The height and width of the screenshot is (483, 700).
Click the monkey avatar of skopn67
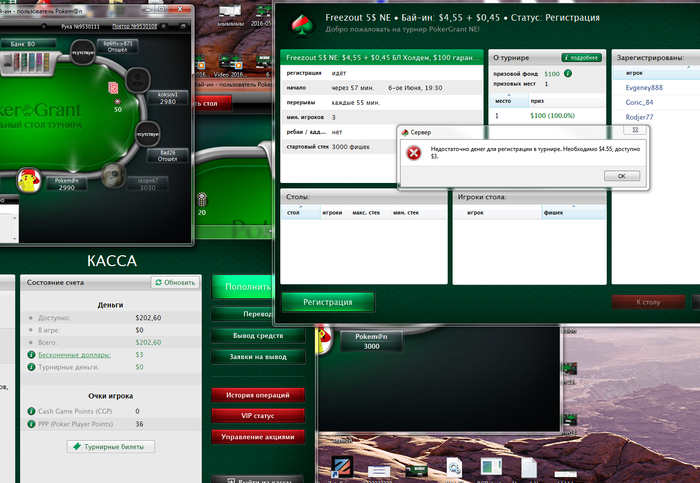point(113,175)
